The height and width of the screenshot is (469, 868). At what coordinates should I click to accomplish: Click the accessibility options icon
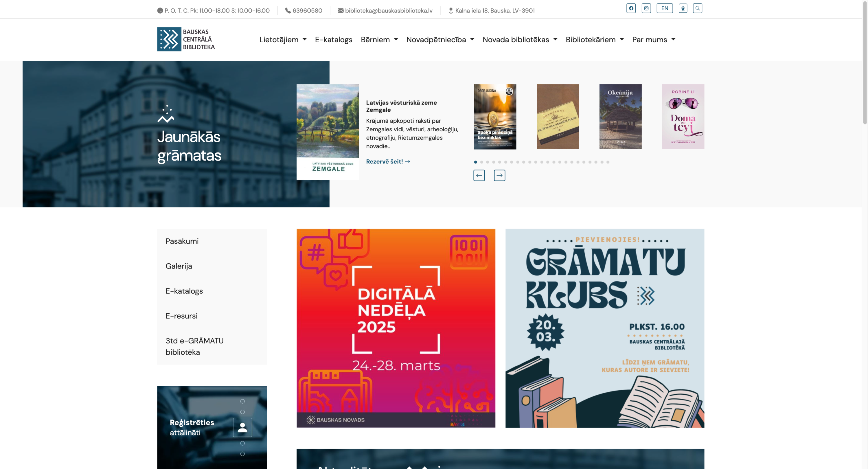point(683,8)
